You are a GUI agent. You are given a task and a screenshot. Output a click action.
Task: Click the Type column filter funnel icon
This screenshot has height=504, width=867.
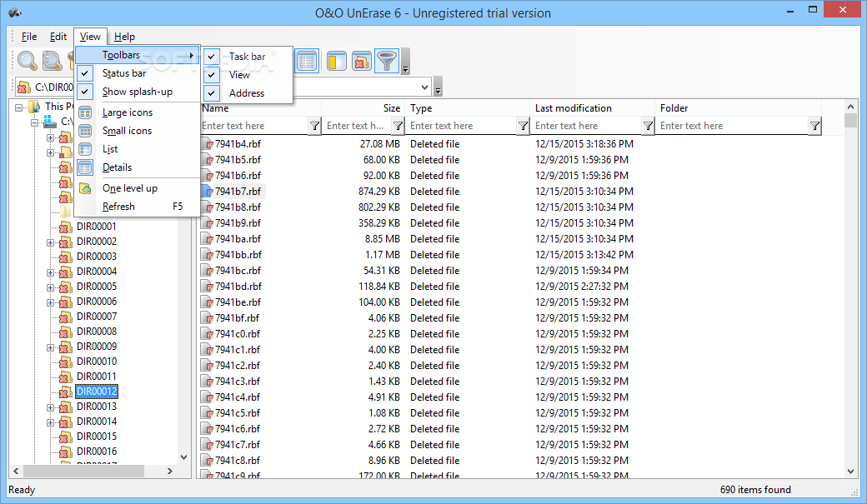click(523, 126)
